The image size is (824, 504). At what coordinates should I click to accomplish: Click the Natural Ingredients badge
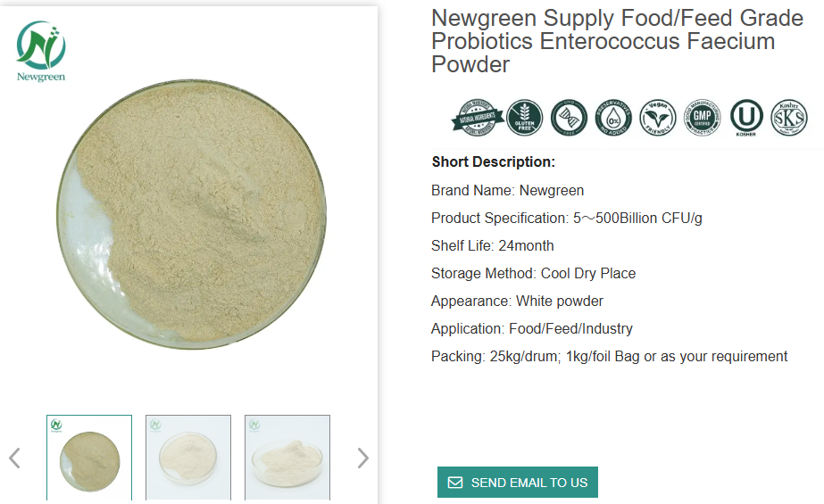click(x=478, y=117)
